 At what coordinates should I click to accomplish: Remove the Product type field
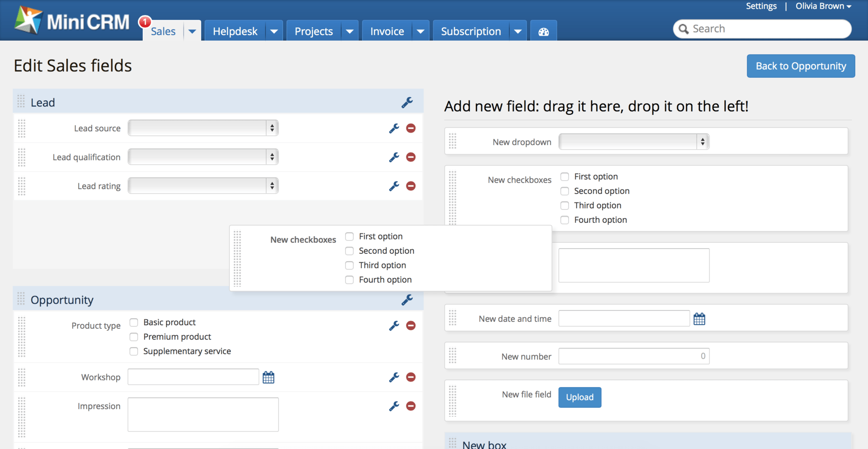411,326
